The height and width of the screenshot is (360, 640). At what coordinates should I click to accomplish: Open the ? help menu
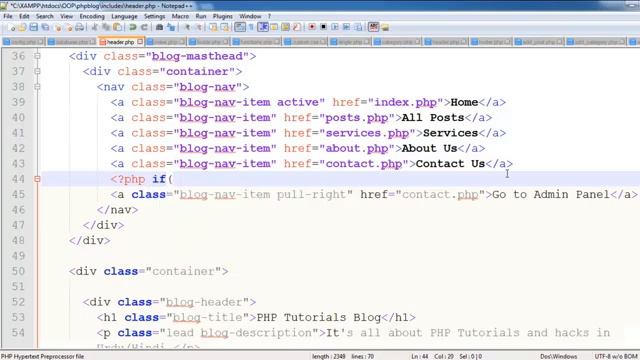coord(269,16)
